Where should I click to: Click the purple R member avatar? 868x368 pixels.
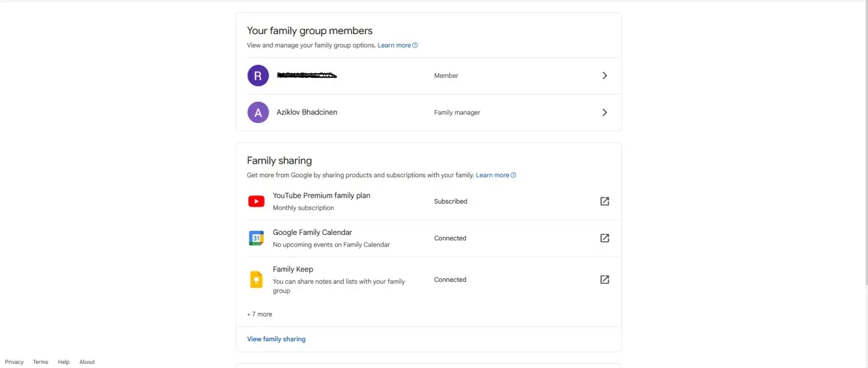pyautogui.click(x=258, y=75)
